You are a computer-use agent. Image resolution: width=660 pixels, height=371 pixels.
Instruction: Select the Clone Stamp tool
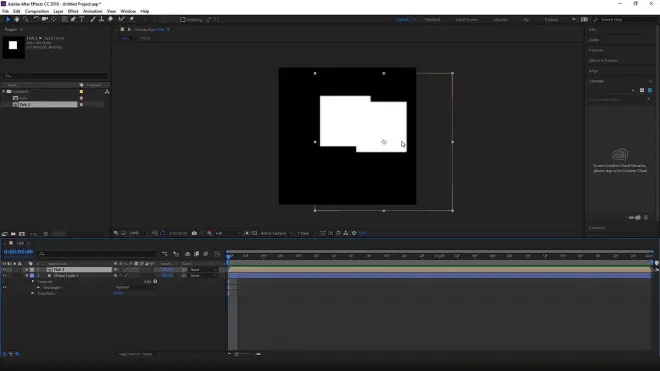[101, 19]
